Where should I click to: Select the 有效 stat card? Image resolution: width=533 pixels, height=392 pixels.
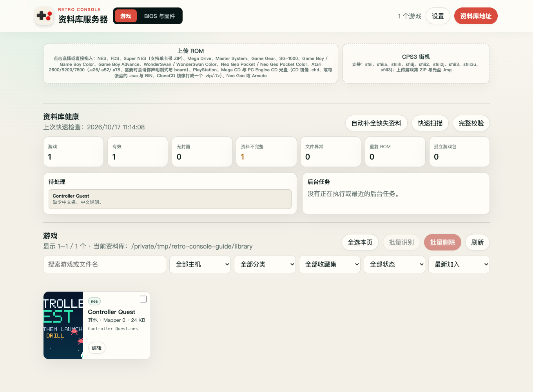click(x=138, y=152)
